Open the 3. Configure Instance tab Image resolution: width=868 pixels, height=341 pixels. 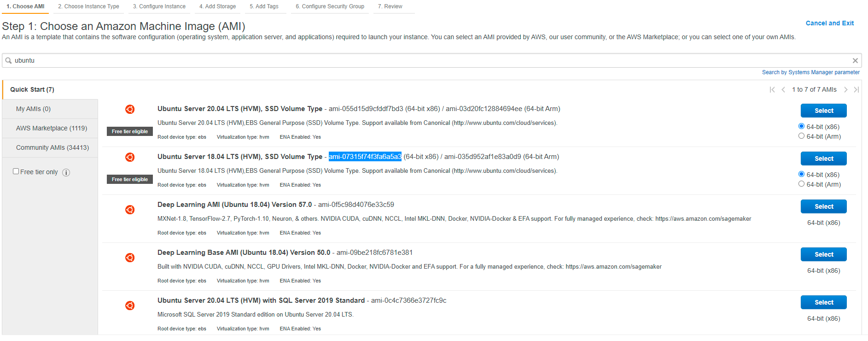[159, 6]
